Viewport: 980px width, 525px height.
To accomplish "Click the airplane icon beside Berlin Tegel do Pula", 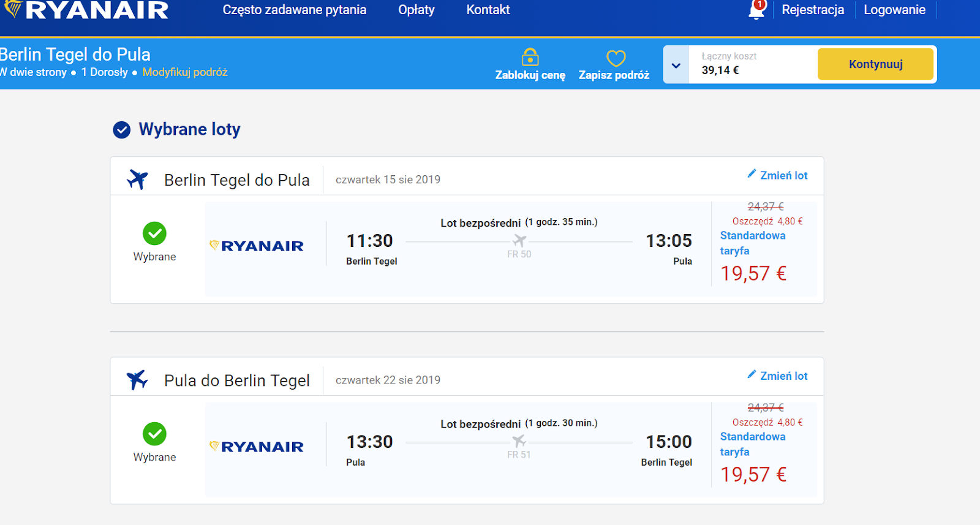I will tap(138, 179).
